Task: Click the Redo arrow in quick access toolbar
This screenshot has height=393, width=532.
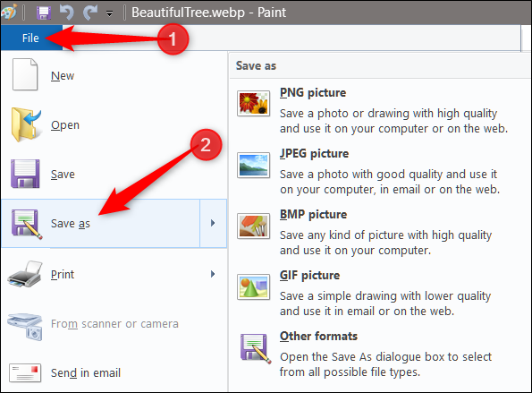Action: 90,13
